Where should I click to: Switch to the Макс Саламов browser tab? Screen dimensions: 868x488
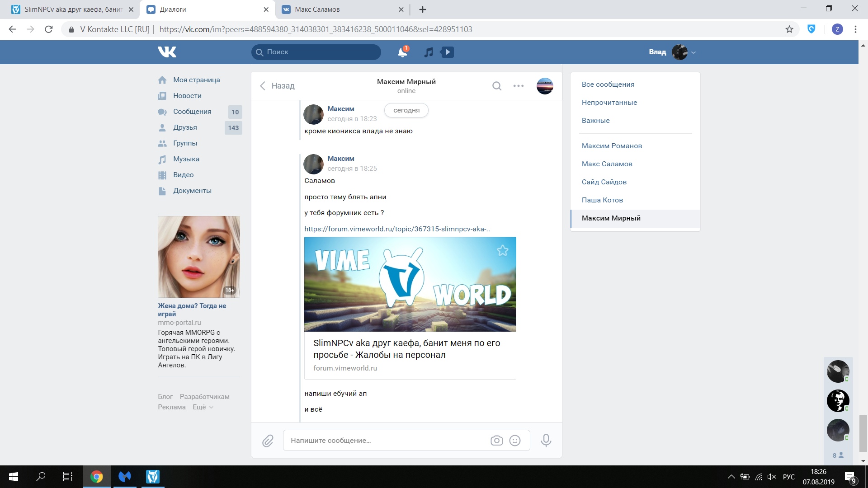(343, 9)
